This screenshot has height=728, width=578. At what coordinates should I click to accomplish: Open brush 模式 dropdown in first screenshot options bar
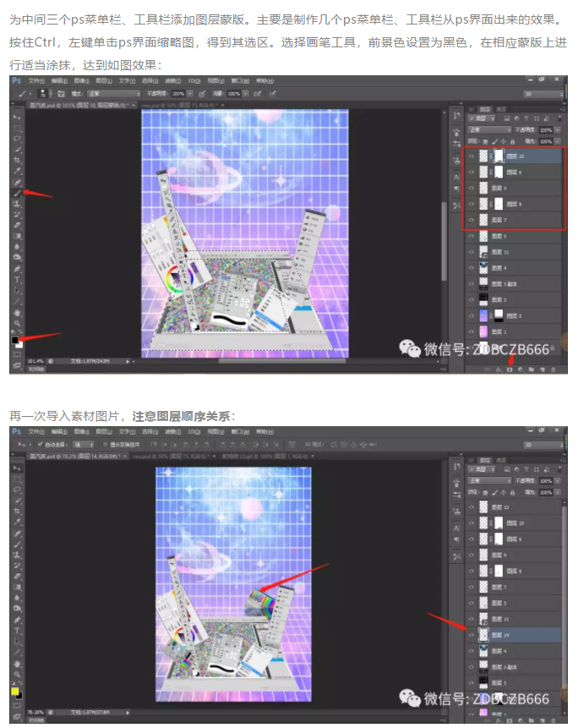click(x=114, y=94)
